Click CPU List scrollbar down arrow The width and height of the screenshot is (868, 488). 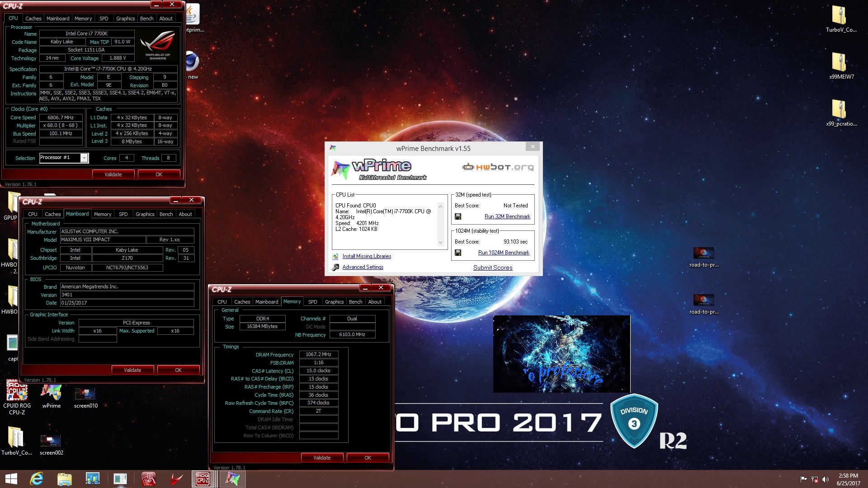click(440, 243)
